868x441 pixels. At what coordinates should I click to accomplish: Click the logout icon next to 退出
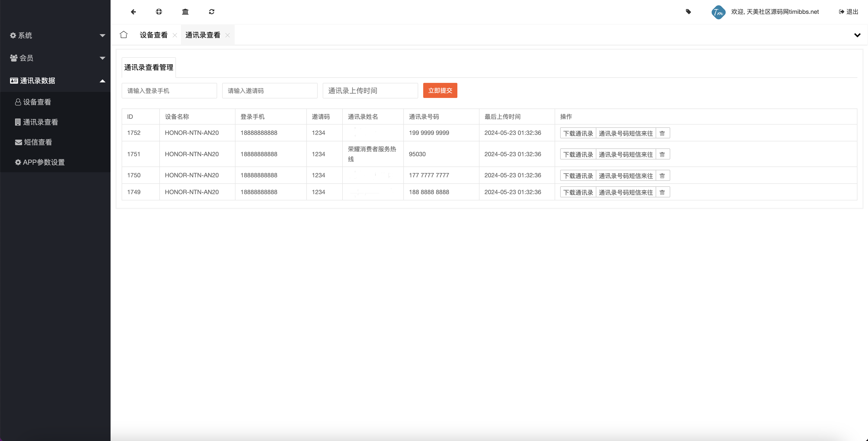(839, 12)
